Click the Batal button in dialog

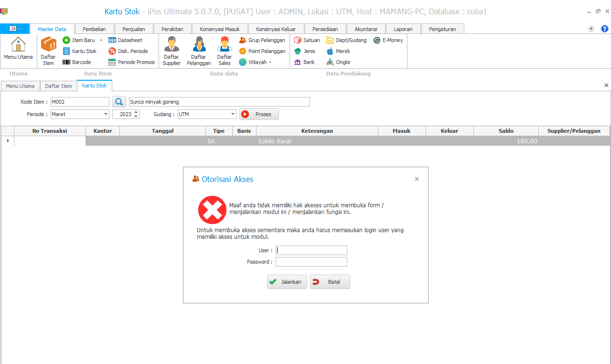[330, 282]
